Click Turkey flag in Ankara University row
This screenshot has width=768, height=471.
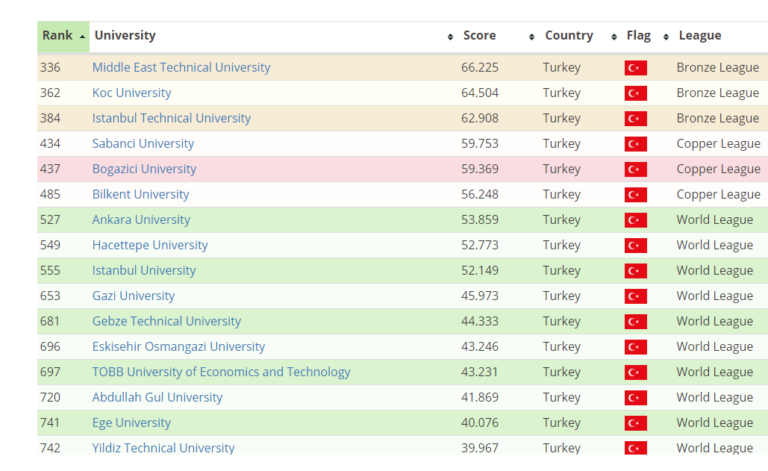coord(635,220)
